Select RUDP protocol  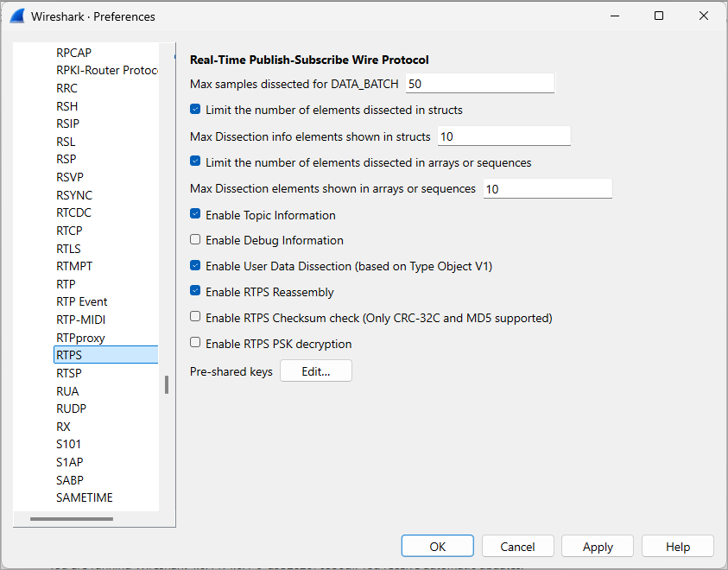71,408
